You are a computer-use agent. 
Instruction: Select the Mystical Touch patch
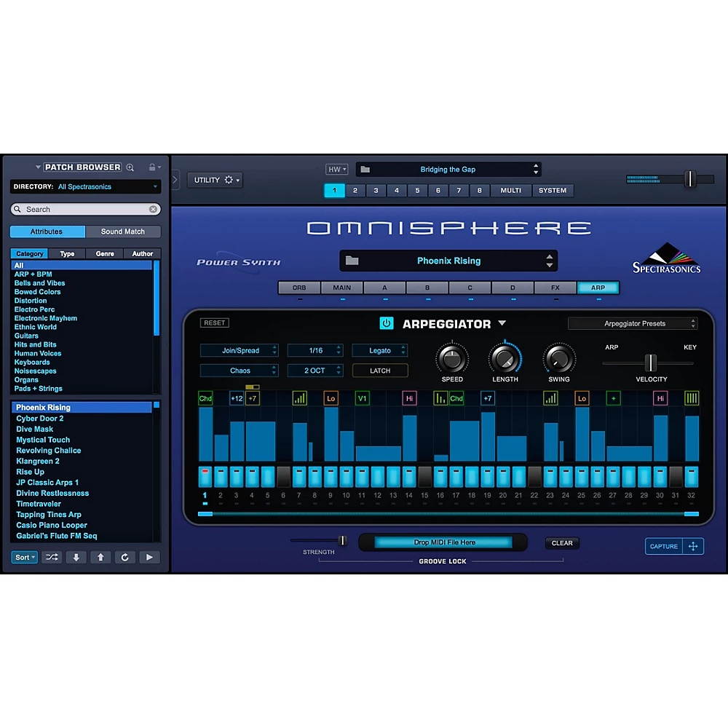point(43,440)
